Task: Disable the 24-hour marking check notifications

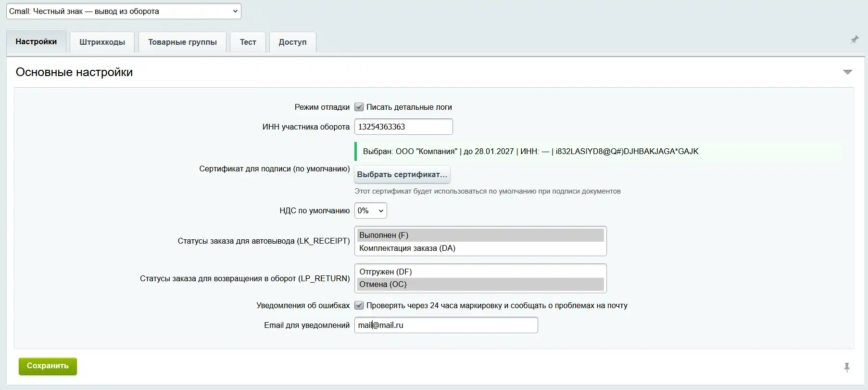Action: pyautogui.click(x=359, y=305)
